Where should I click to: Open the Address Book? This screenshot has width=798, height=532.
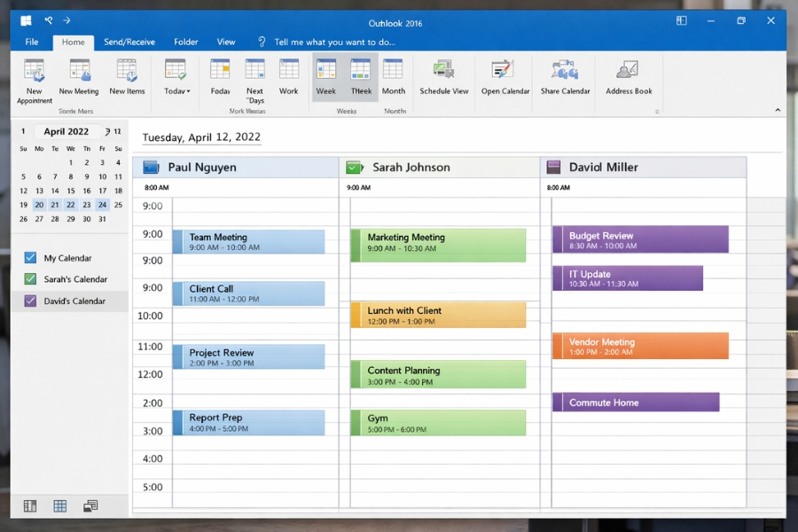(x=628, y=78)
